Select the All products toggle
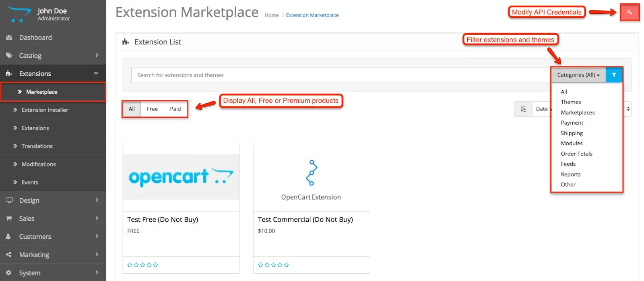This screenshot has height=281, width=644. click(x=132, y=109)
